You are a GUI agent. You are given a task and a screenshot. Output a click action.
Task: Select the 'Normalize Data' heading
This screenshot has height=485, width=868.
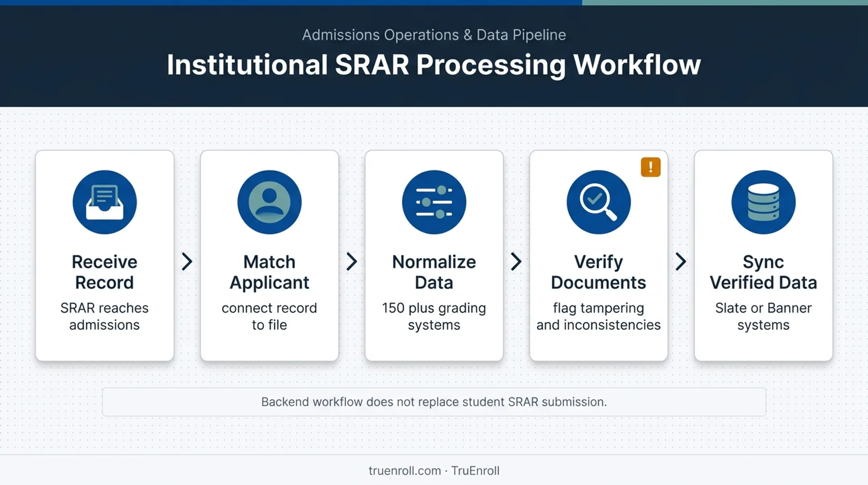point(434,272)
